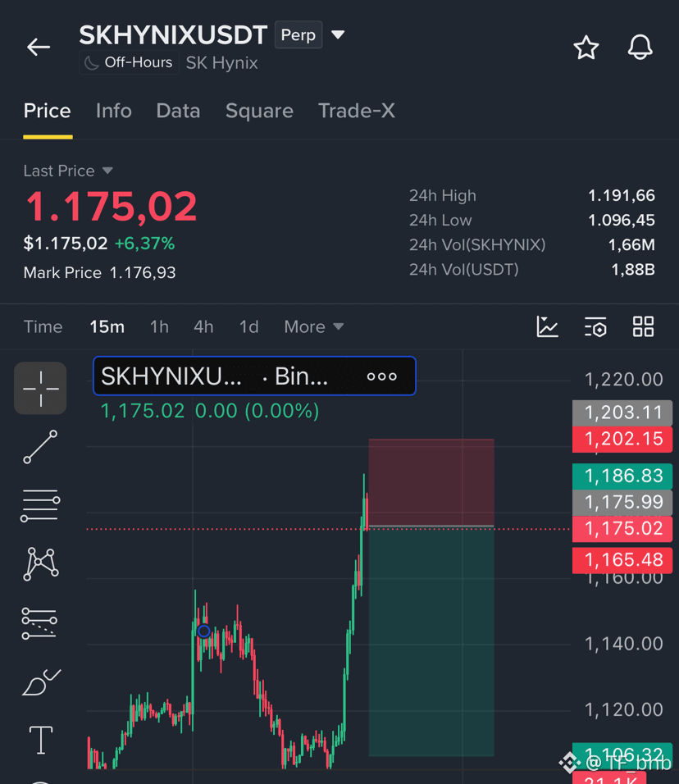
Task: Select the 4h chart interval
Action: [203, 326]
